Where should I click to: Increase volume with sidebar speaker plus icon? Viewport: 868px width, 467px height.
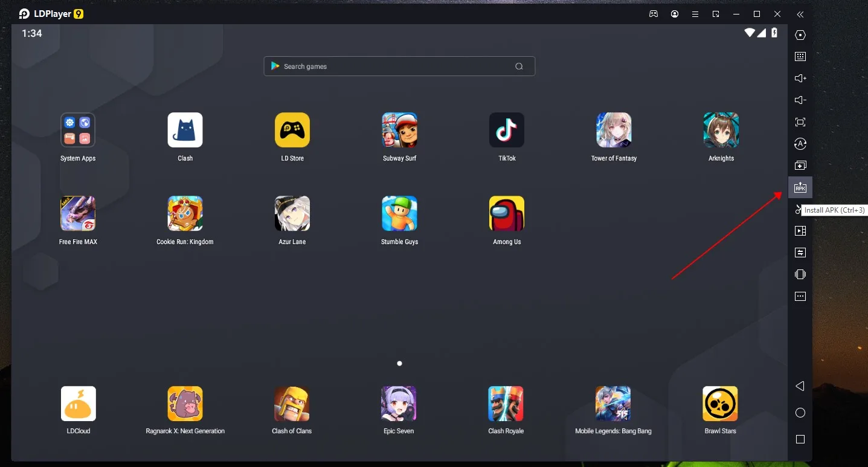[x=800, y=79]
